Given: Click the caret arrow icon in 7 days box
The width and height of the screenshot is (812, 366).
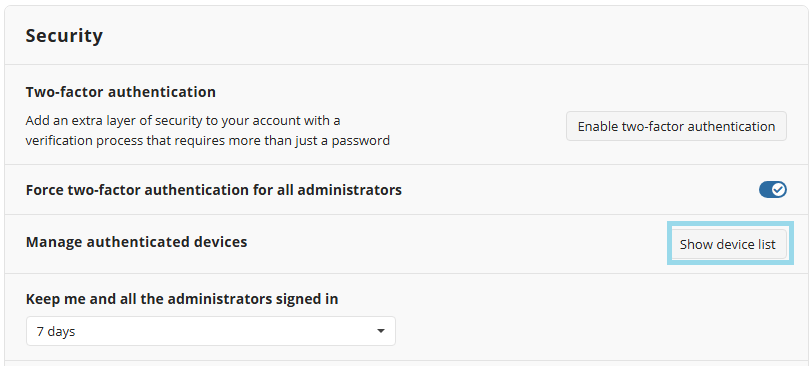Looking at the screenshot, I should (x=381, y=331).
